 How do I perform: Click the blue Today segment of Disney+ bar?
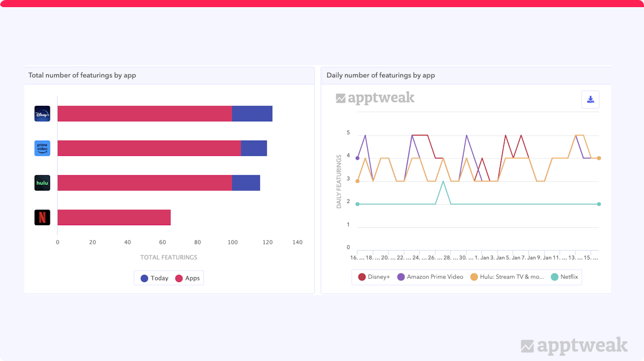point(252,114)
